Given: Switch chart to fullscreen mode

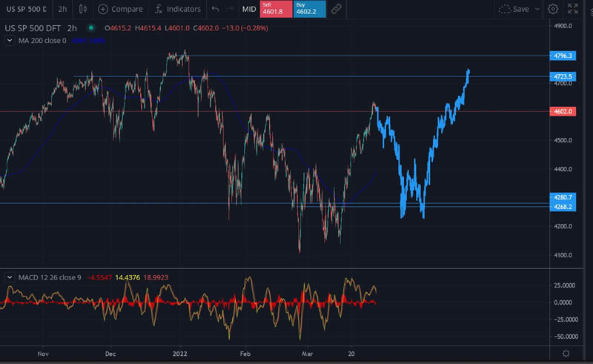Looking at the screenshot, I should pyautogui.click(x=573, y=9).
